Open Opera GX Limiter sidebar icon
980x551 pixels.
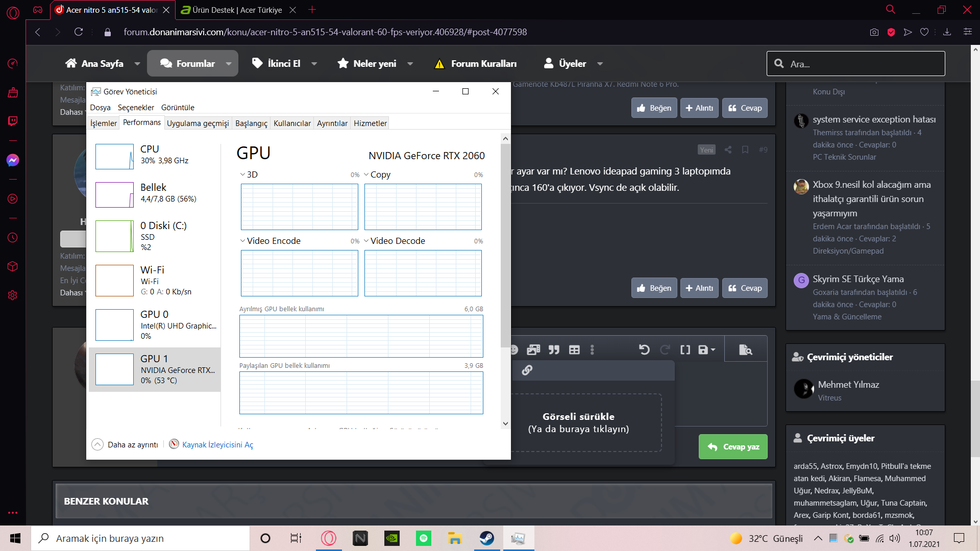click(x=13, y=63)
